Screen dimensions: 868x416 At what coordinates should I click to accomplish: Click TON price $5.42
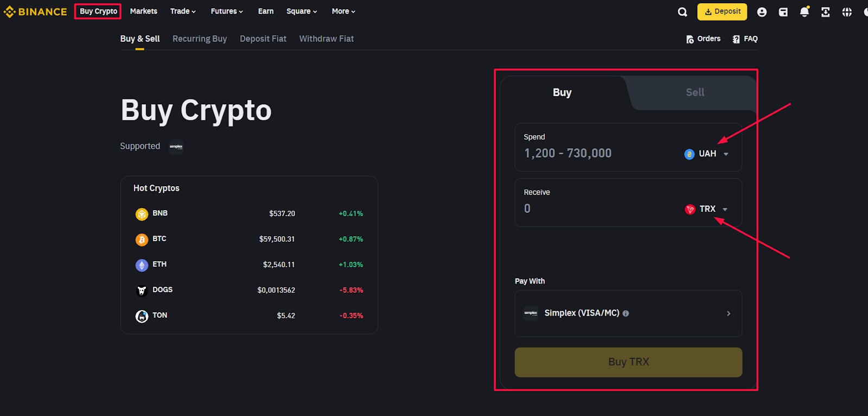[286, 316]
